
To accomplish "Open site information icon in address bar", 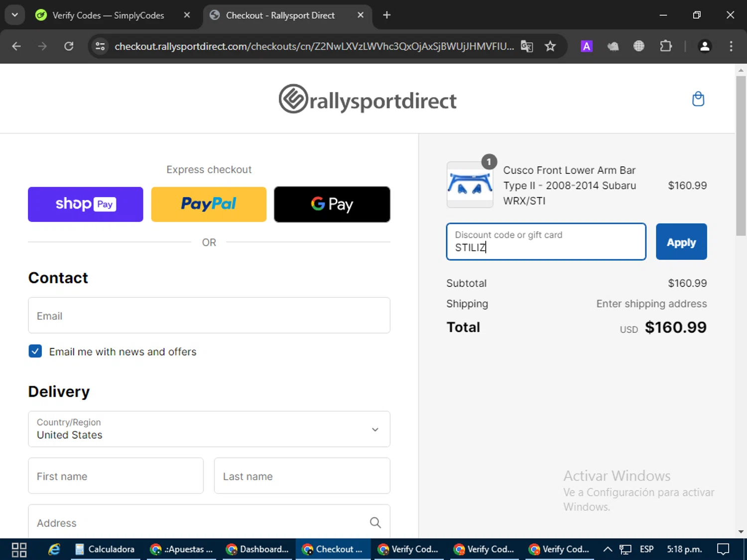I will pyautogui.click(x=100, y=46).
